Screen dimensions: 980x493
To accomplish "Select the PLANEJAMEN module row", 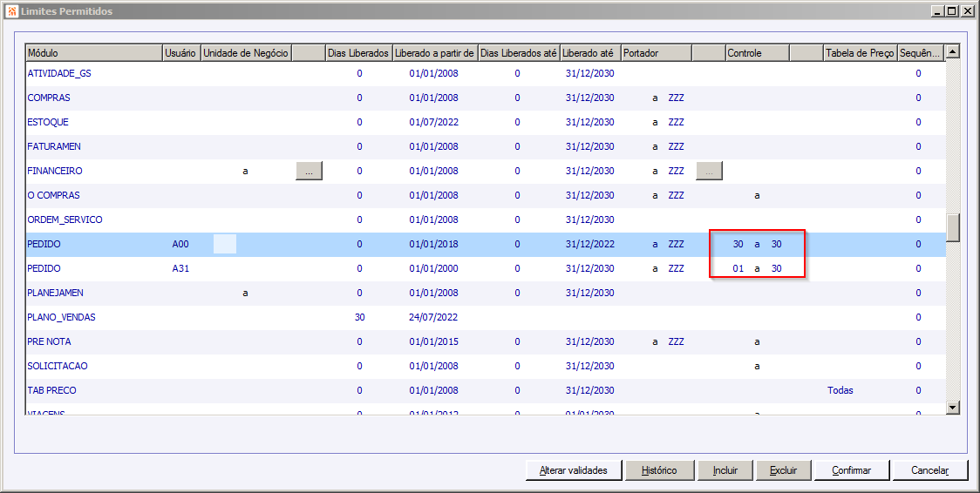I will (485, 293).
